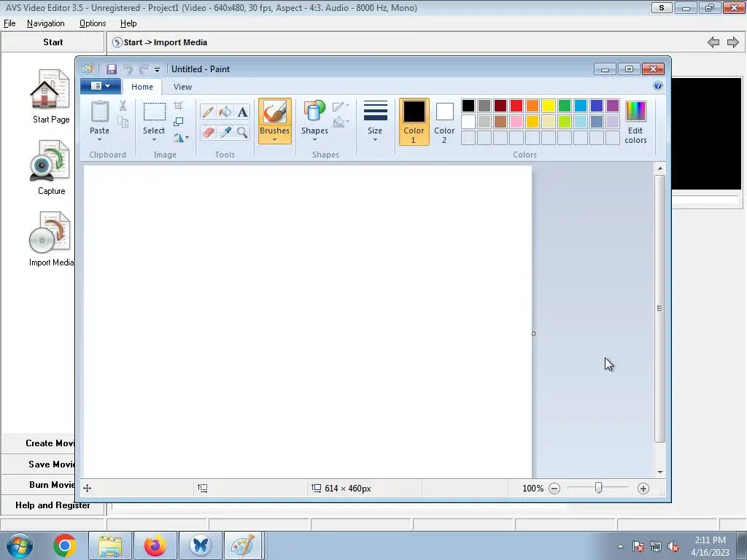Click Save Movie in AVS sidebar

pyautogui.click(x=51, y=464)
